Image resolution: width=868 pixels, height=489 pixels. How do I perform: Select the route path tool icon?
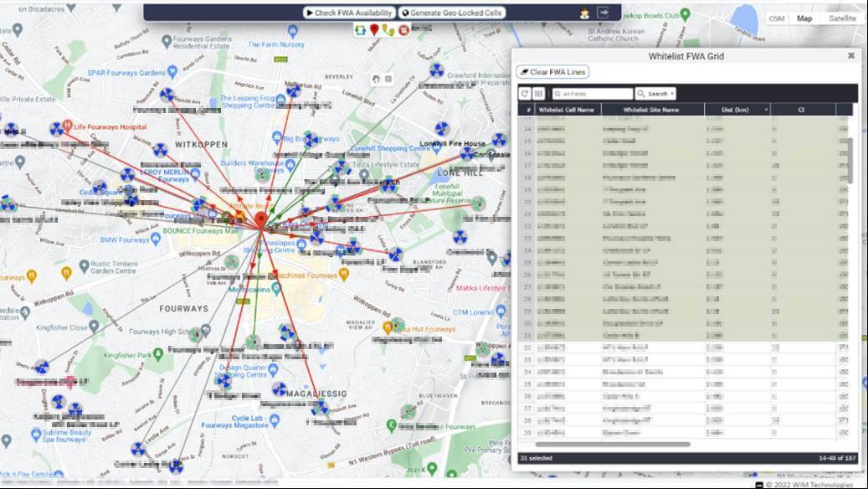click(388, 30)
